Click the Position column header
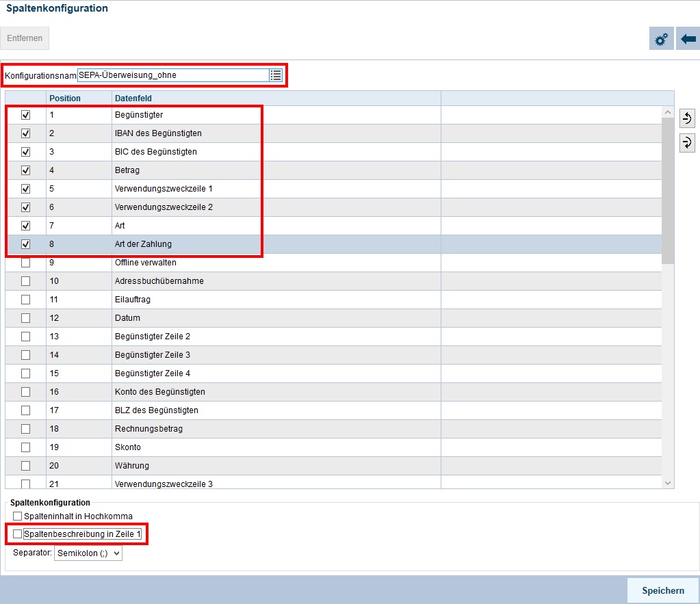This screenshot has height=604, width=700. tap(65, 98)
